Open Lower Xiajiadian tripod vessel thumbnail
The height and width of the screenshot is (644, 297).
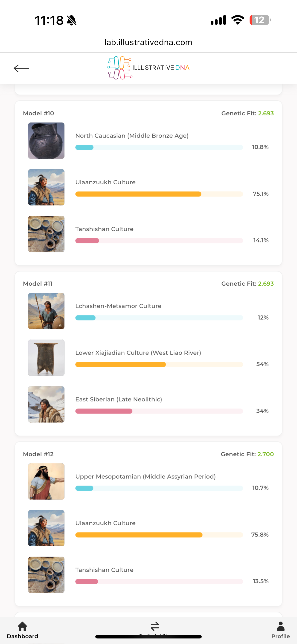pos(46,358)
